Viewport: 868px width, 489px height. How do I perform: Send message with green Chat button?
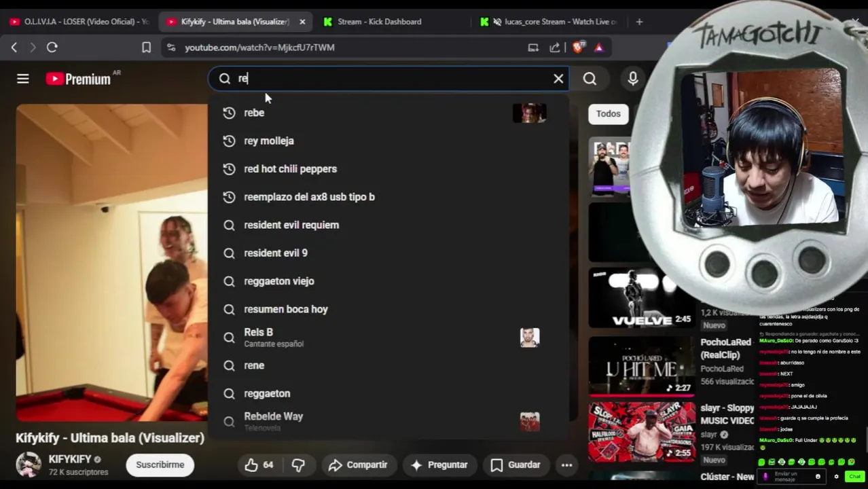pos(854,476)
